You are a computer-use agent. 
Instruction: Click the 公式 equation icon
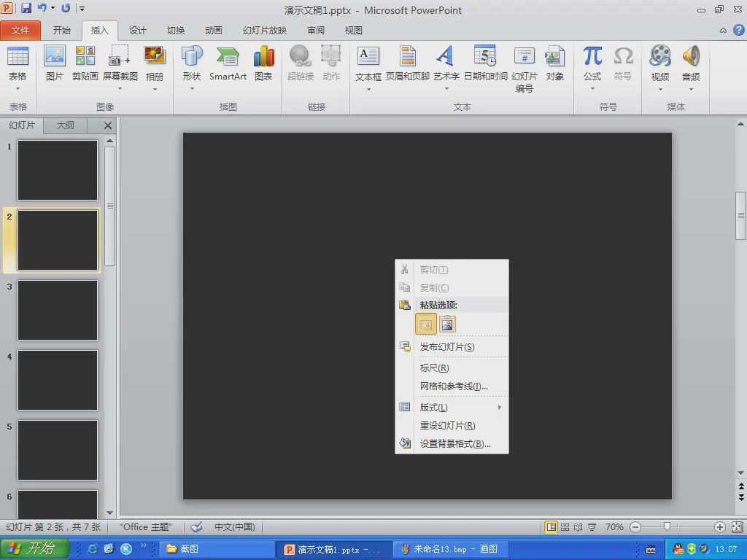pos(592,63)
